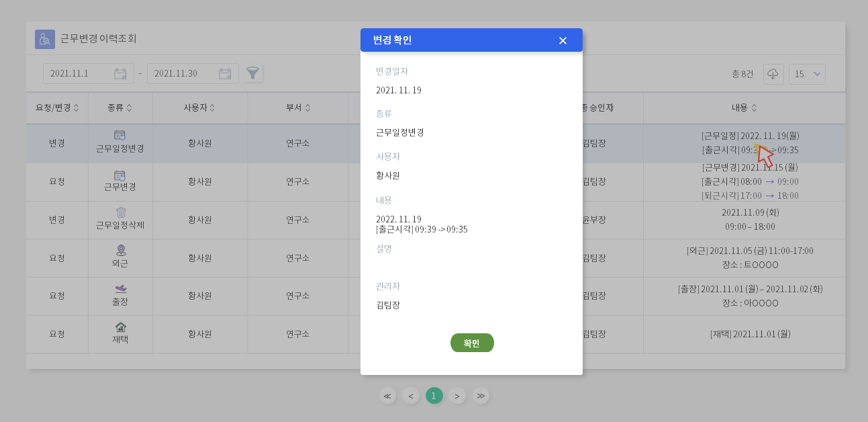Go to previous page
This screenshot has height=422, width=868.
pos(411,396)
